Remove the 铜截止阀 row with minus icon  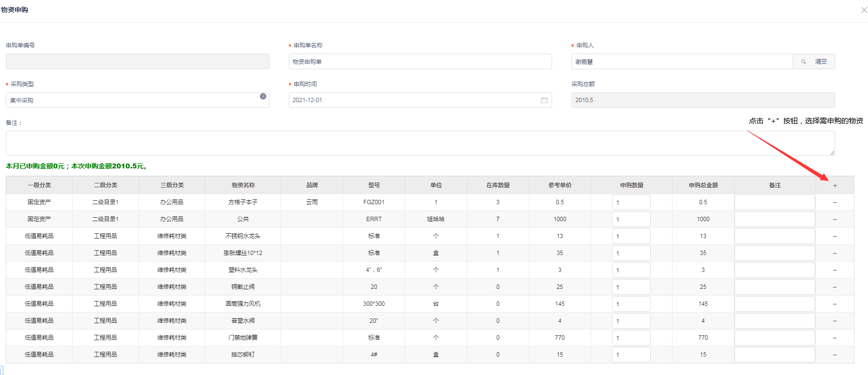pyautogui.click(x=835, y=287)
